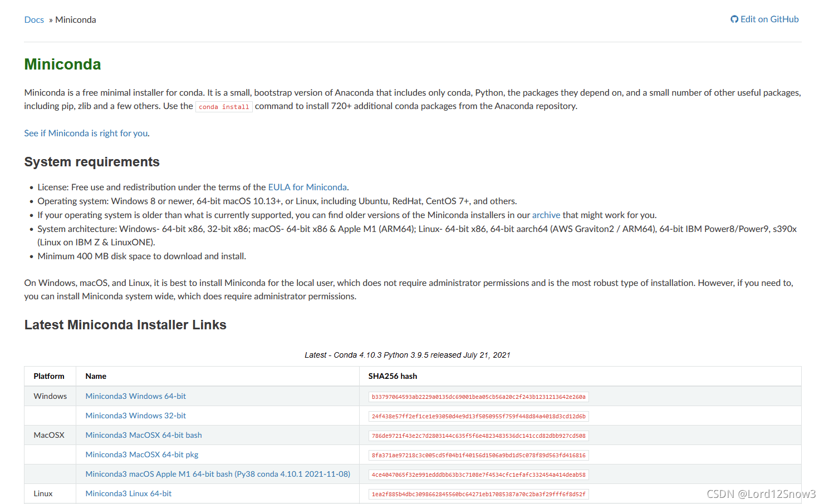
Task: Click the Miniconda breadcrumb text
Action: (76, 20)
